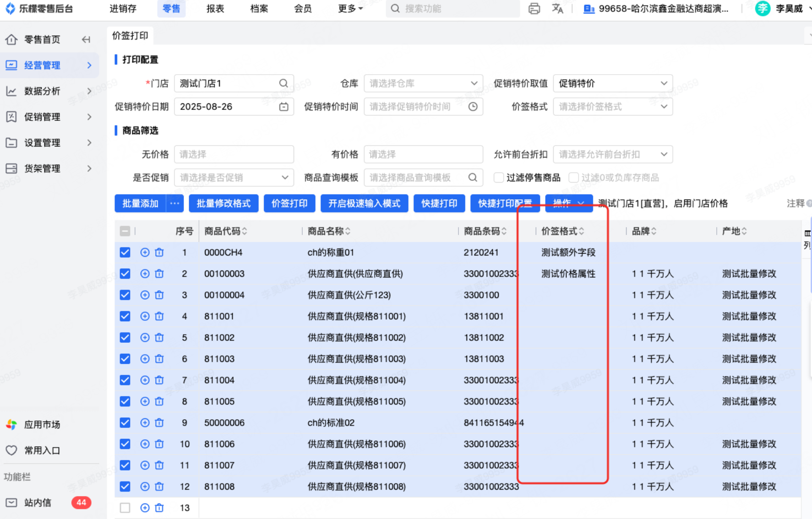Click the language translate icon
The image size is (812, 519).
[x=557, y=9]
